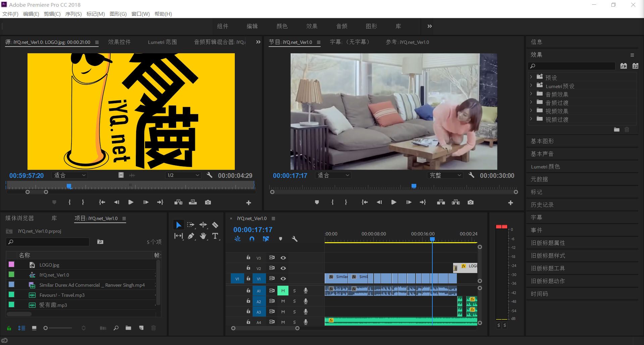Viewport: 644px width, 345px height.
Task: Play the program monitor sequence
Action: 394,202
